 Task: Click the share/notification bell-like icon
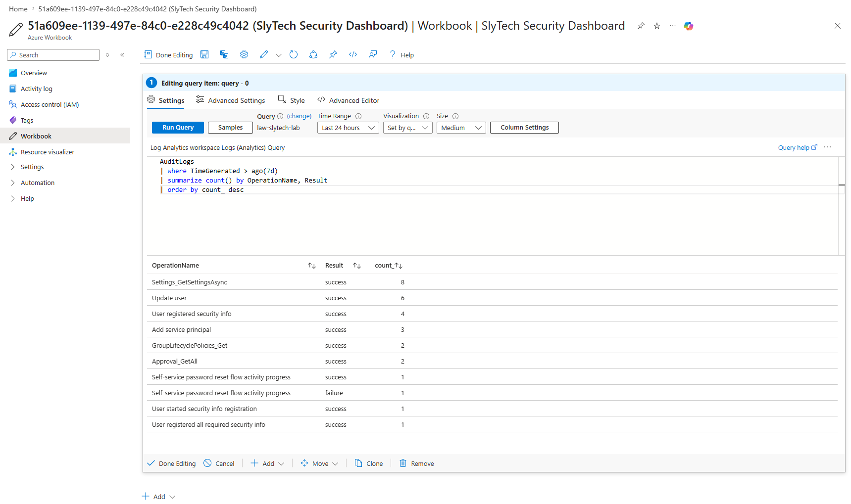click(x=313, y=55)
